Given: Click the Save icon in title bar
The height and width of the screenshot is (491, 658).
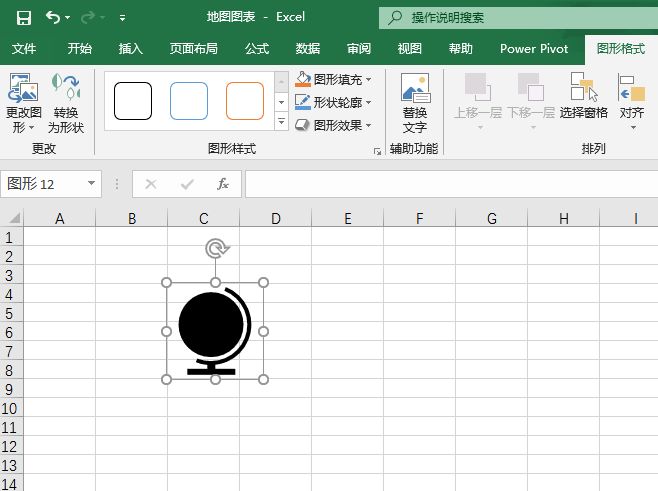Looking at the screenshot, I should coord(24,18).
